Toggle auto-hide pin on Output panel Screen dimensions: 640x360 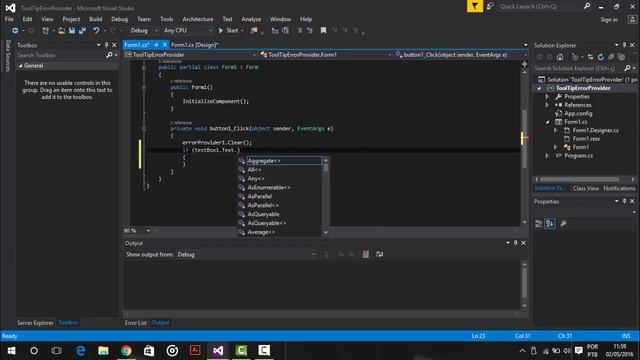point(516,243)
